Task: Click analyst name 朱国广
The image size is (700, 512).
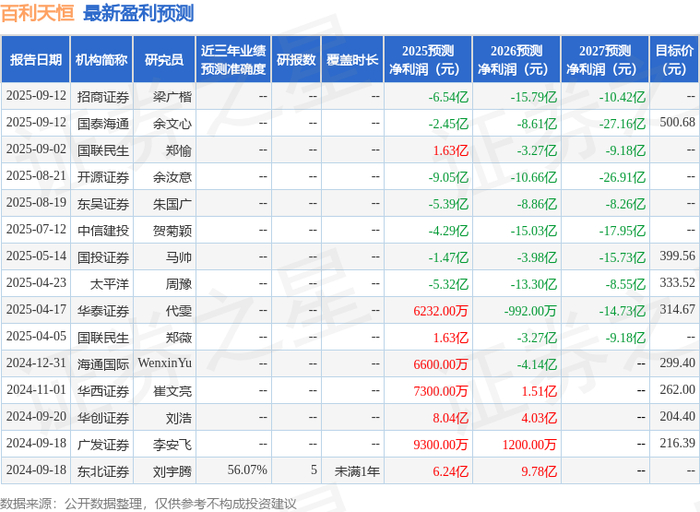Action: 172,204
